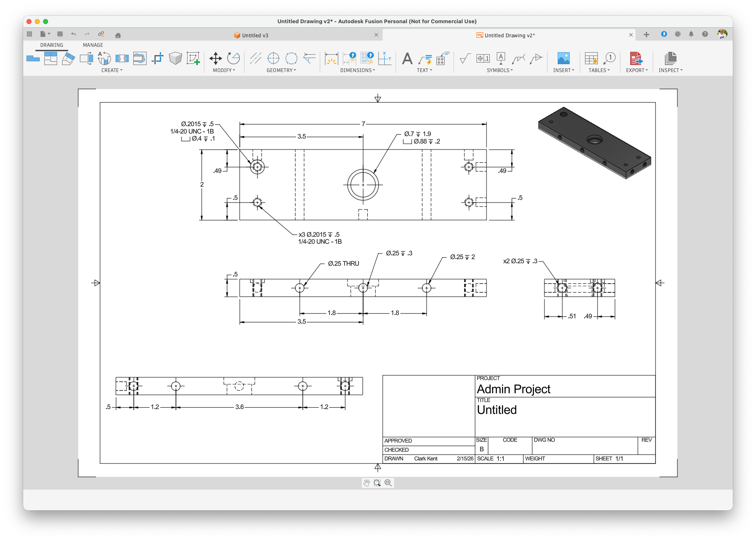The width and height of the screenshot is (756, 541).
Task: Click the Export PDF icon
Action: (636, 58)
